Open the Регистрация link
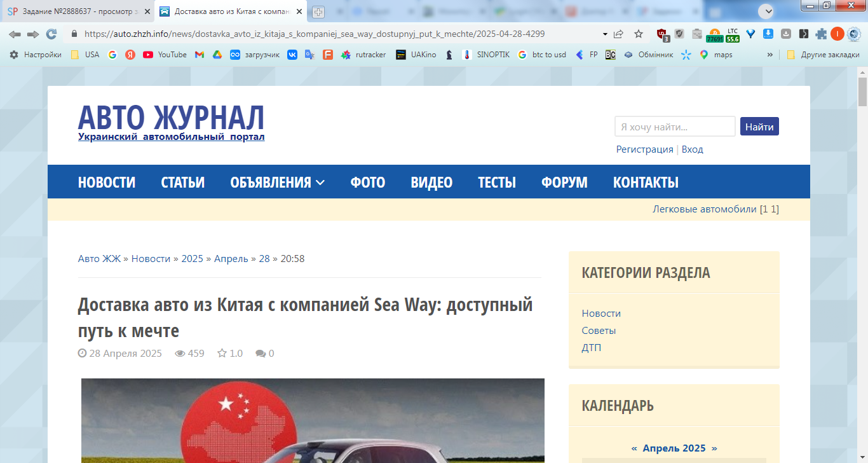This screenshot has width=868, height=463. coord(644,149)
